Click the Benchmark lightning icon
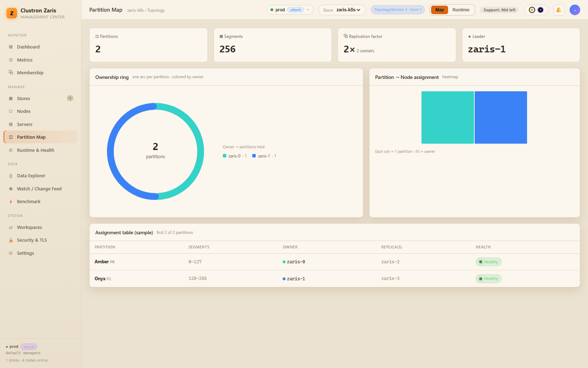The image size is (588, 368). tap(11, 202)
